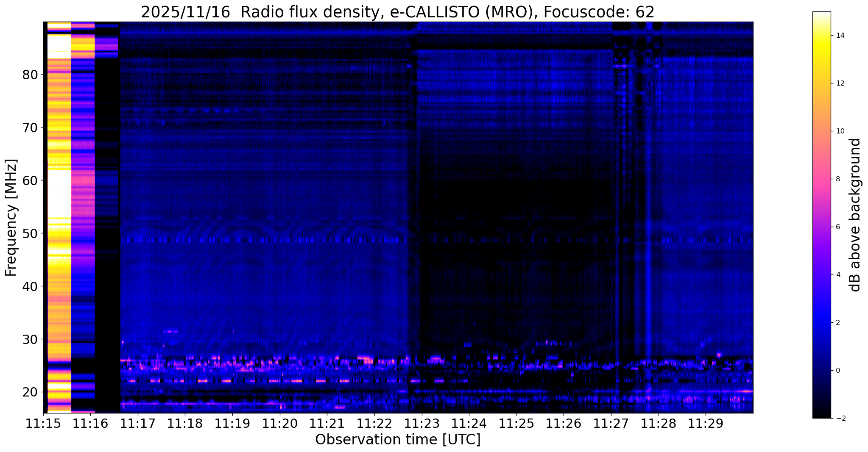Click the 11:19 time tick label
The image size is (868, 452).
coord(232,424)
